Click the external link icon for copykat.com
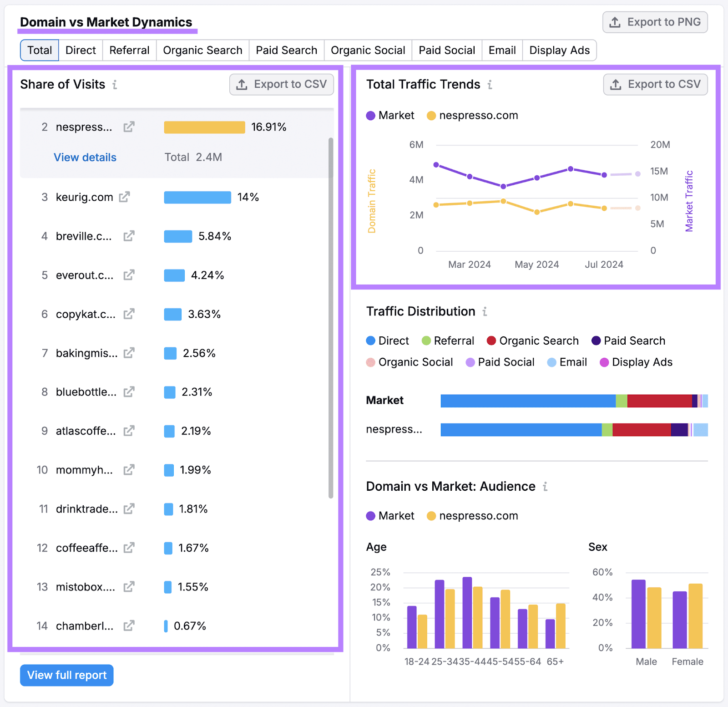The image size is (728, 707). click(x=129, y=314)
